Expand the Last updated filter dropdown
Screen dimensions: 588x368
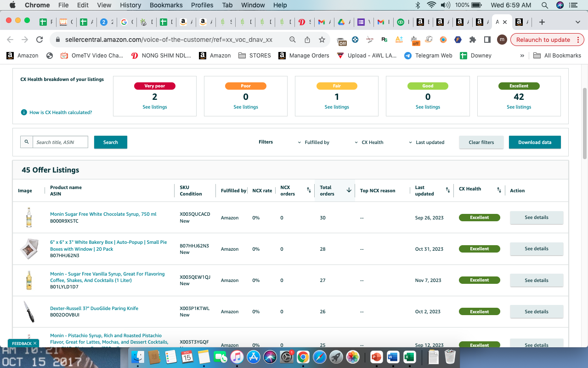427,143
